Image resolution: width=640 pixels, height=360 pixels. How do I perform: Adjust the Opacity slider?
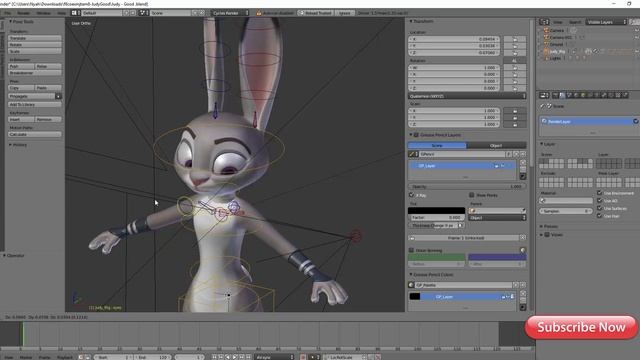click(467, 187)
